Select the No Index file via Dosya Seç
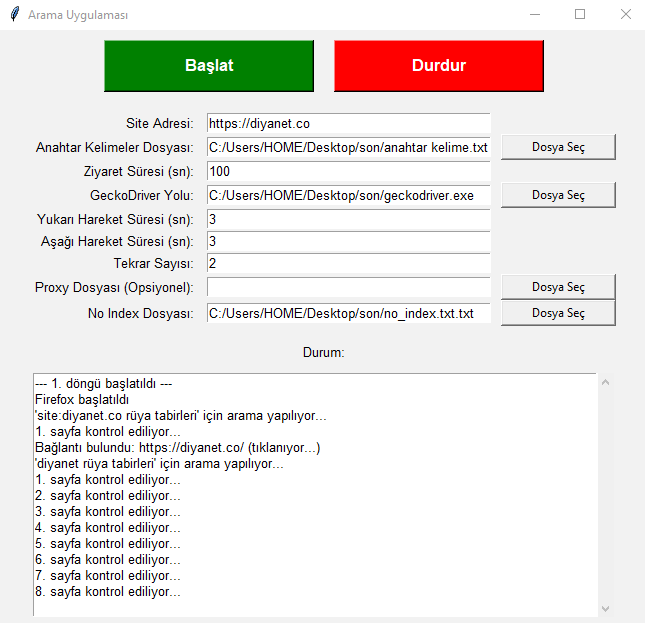 [558, 313]
